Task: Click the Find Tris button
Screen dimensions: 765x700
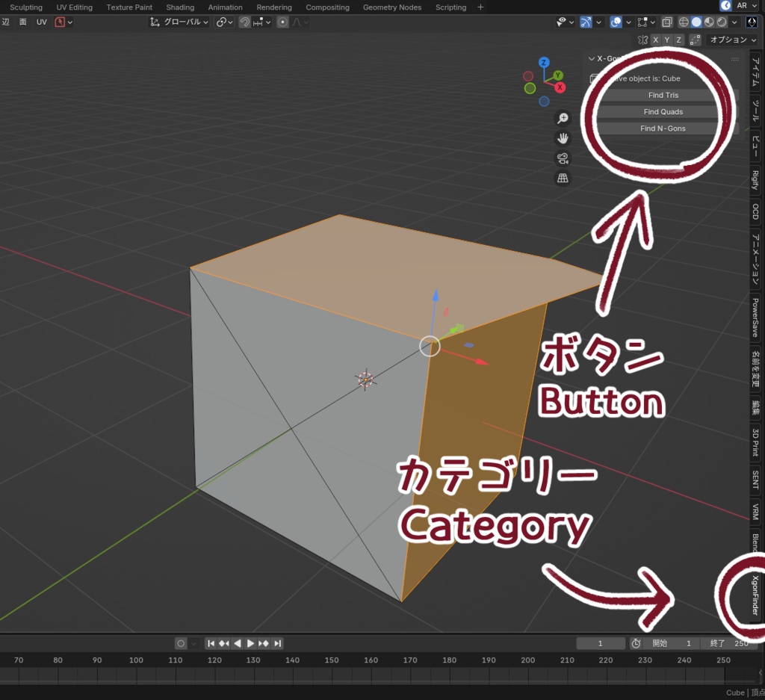Action: [x=663, y=95]
